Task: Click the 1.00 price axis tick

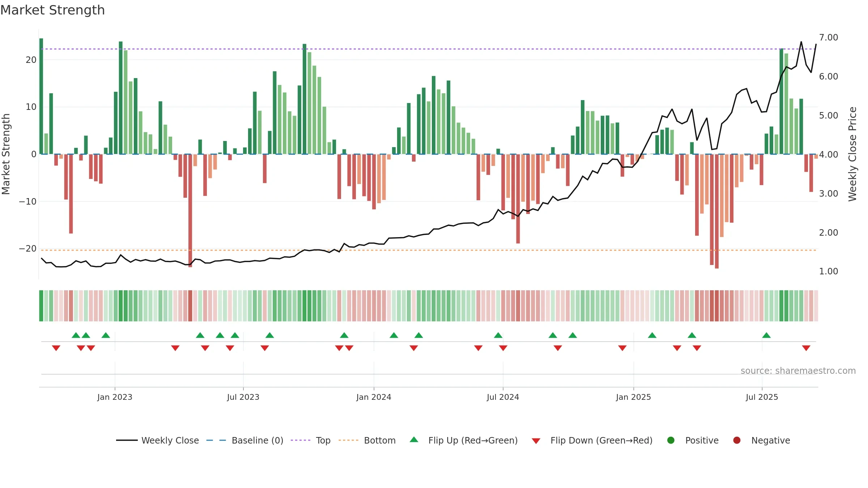Action: [829, 271]
